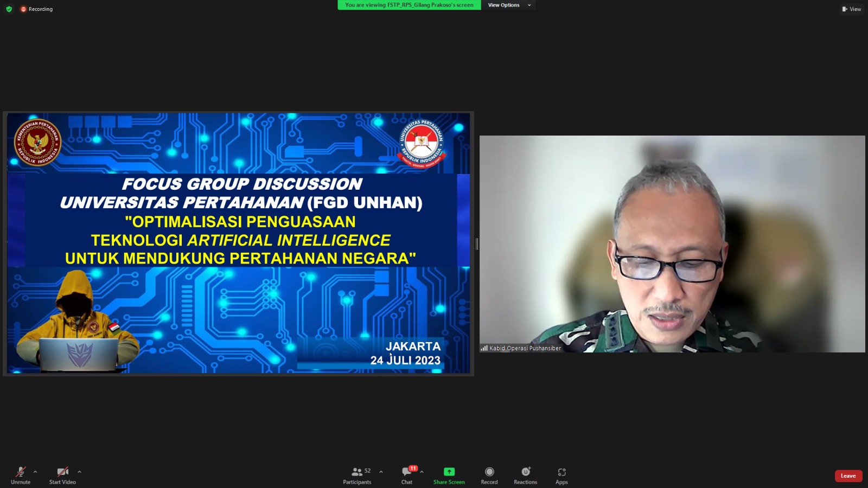Open the View layout menu

[851, 9]
